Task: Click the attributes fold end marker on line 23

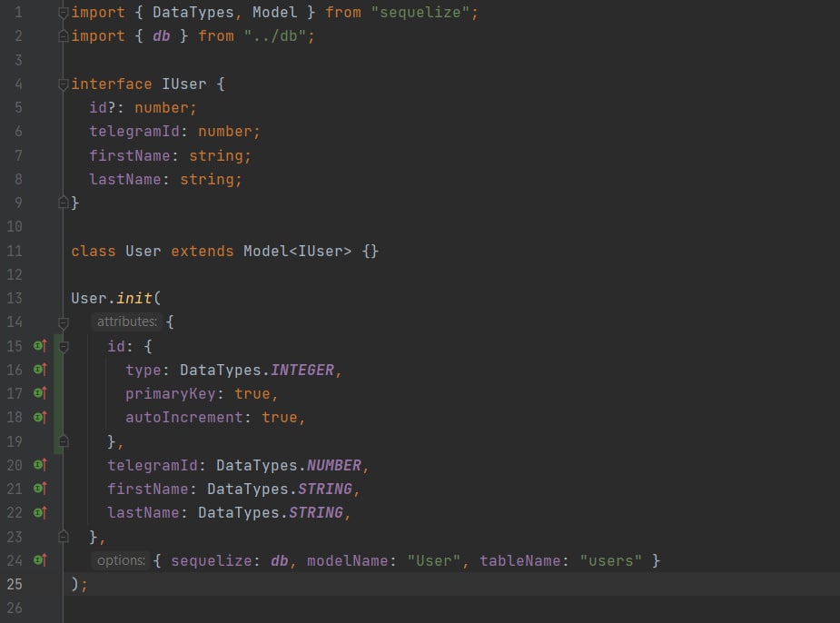Action: click(x=64, y=536)
